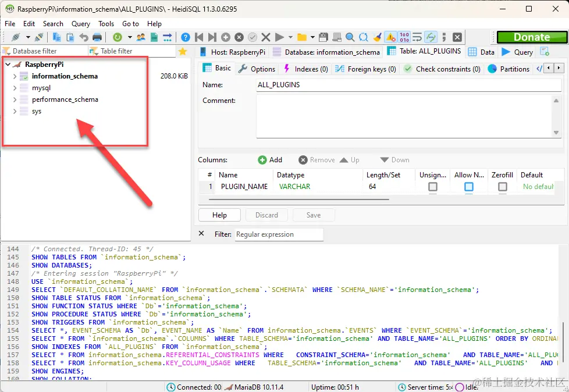Open the Indexes (0) tab
This screenshot has width=569, height=392.
pos(306,69)
